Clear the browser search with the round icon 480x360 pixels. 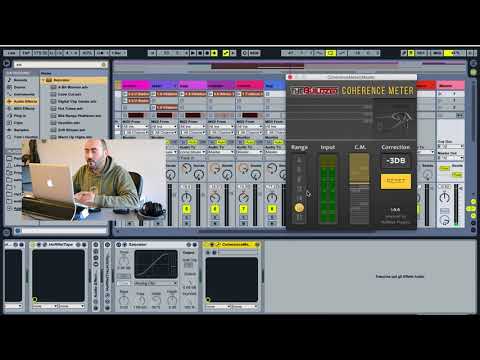[103, 64]
